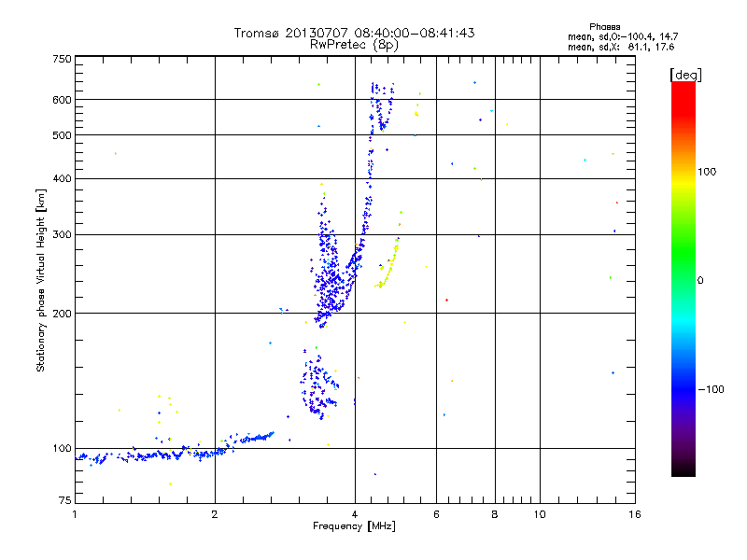Click the "Phases" header label

tap(604, 27)
